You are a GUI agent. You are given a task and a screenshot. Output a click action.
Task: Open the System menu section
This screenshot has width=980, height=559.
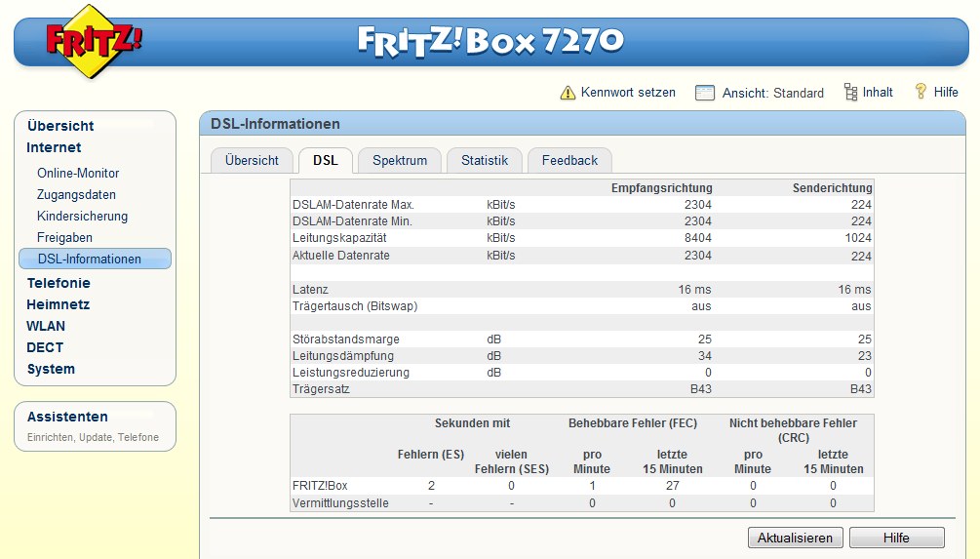tap(51, 369)
